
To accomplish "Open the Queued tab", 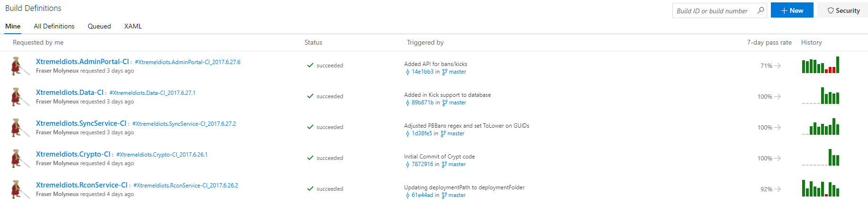I will coord(99,26).
